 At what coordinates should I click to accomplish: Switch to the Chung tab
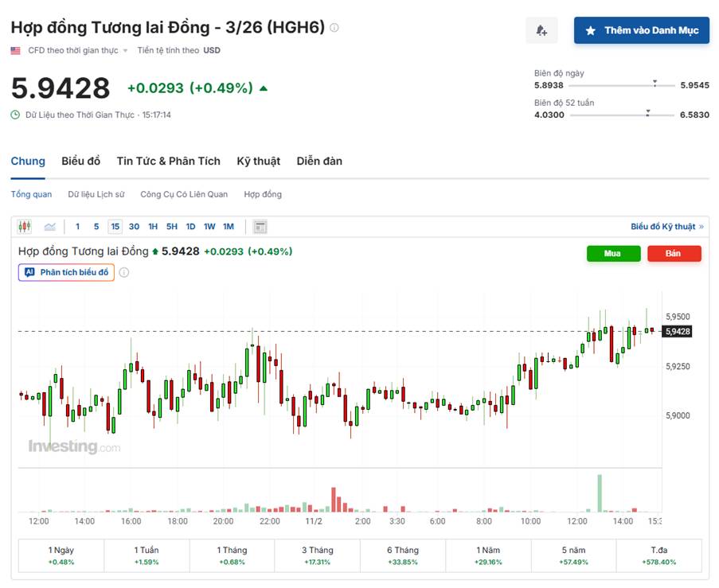(x=28, y=161)
